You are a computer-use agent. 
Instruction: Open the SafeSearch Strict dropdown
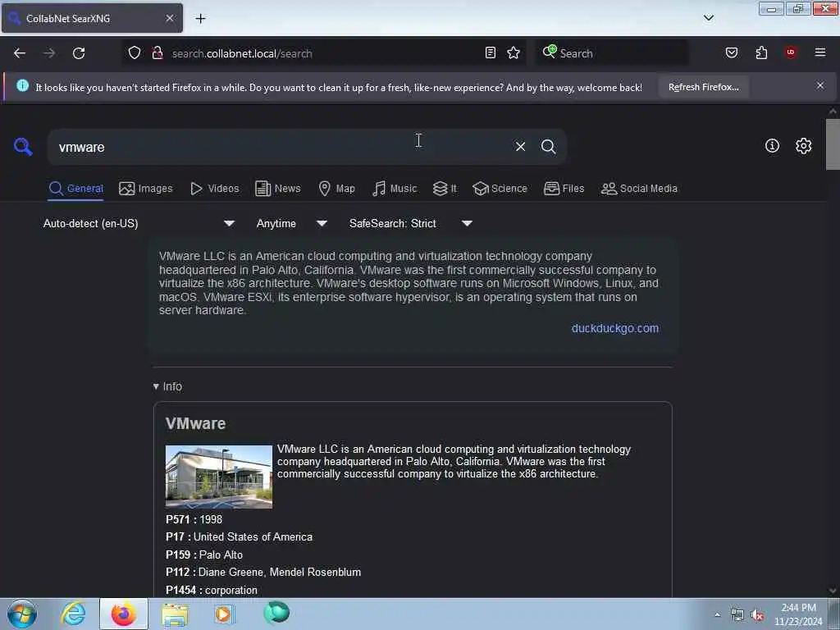pyautogui.click(x=411, y=223)
